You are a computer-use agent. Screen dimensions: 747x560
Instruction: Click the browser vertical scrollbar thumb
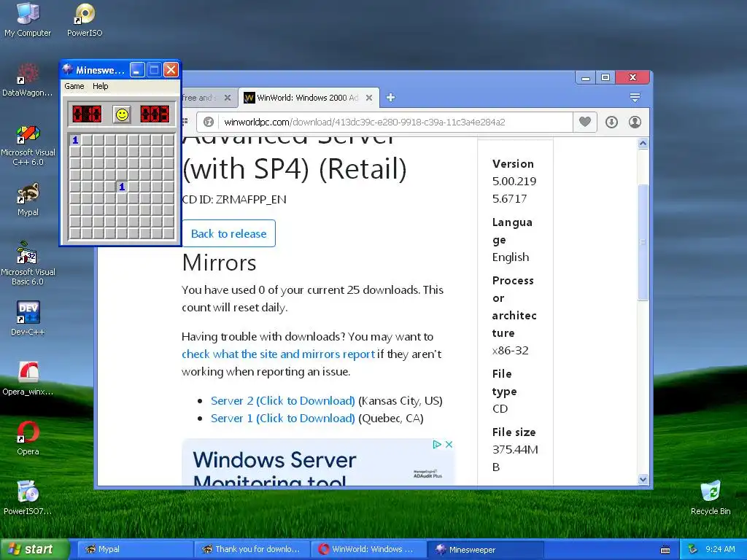(643, 242)
